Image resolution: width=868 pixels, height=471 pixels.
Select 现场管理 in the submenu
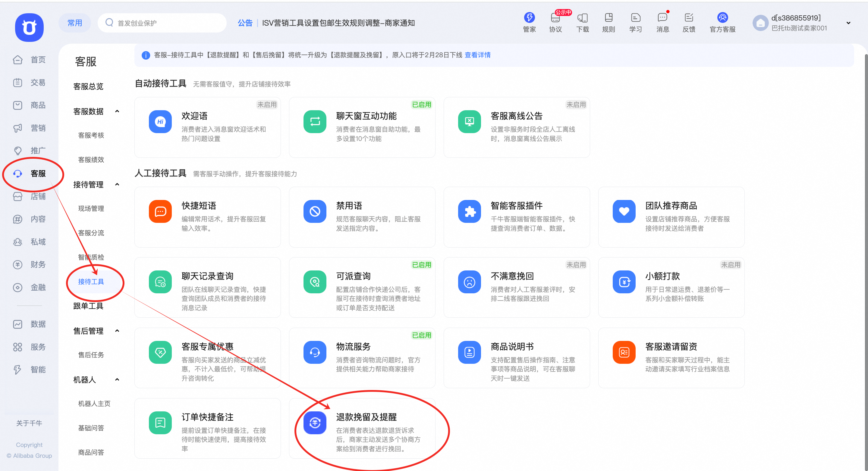(x=91, y=209)
